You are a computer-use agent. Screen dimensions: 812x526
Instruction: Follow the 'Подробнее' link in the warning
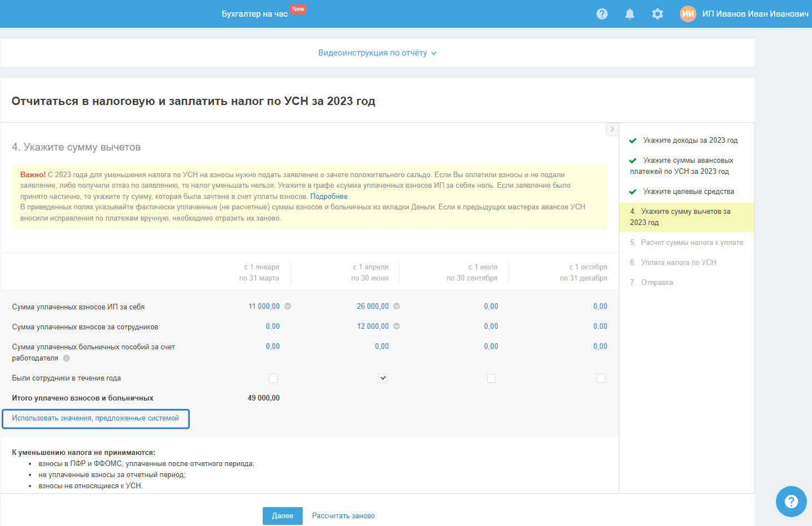point(329,197)
